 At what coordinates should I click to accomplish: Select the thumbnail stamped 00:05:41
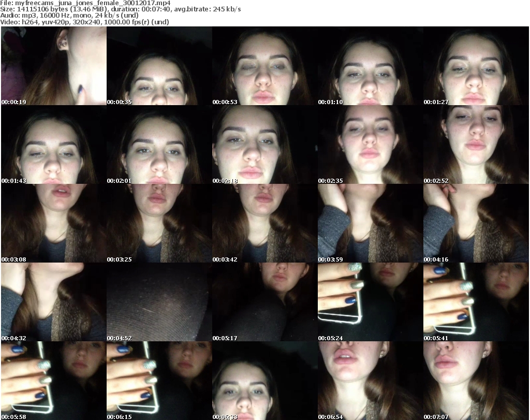point(476,302)
